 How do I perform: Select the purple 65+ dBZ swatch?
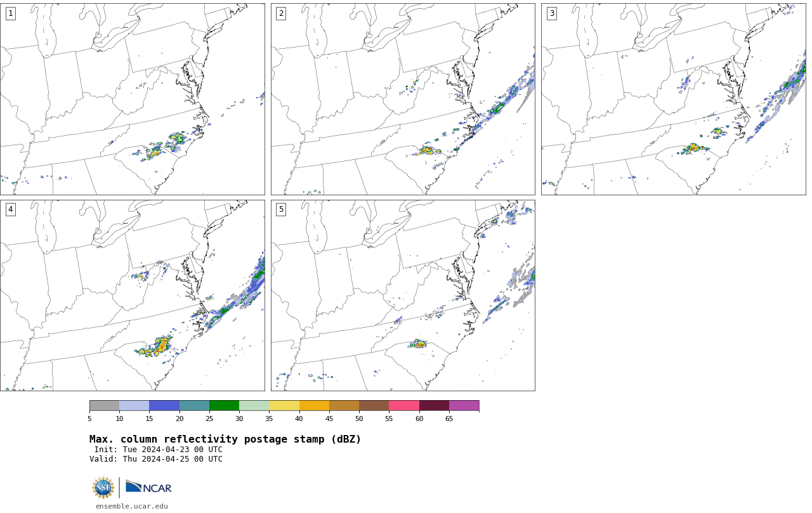(464, 406)
